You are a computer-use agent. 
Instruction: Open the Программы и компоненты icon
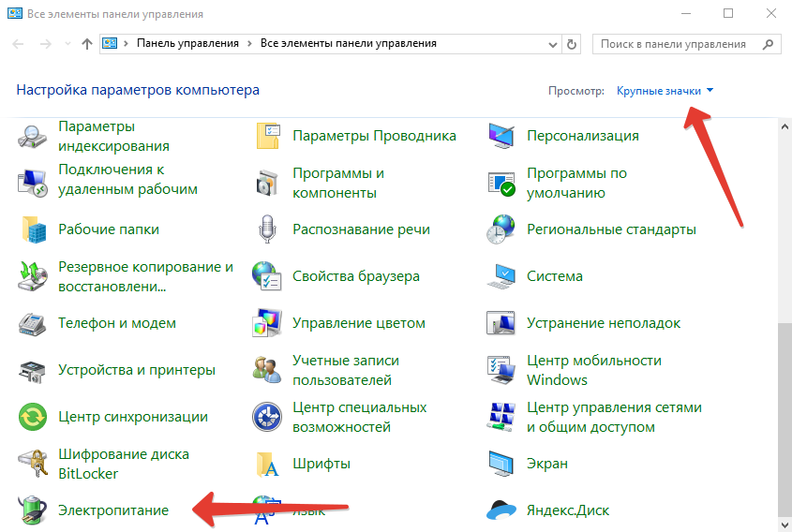[x=267, y=183]
